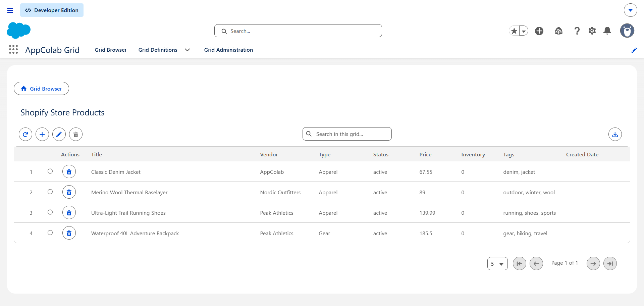Open the top-right round dropdown arrow

point(631,10)
